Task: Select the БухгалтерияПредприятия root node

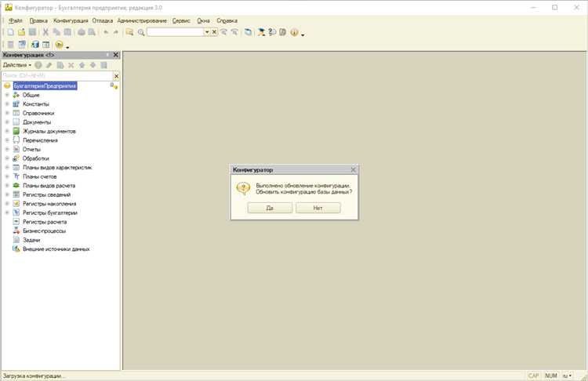Action: [45, 86]
